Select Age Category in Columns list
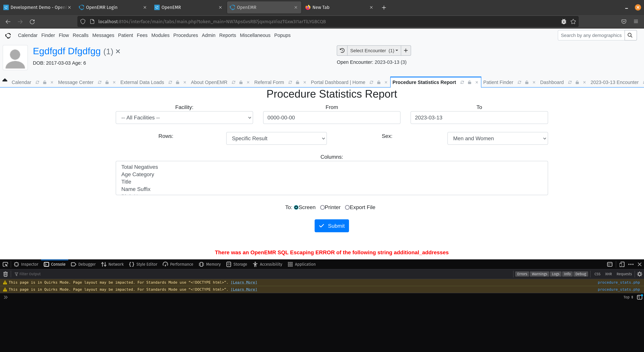Image resolution: width=644 pixels, height=352 pixels. coord(138,174)
